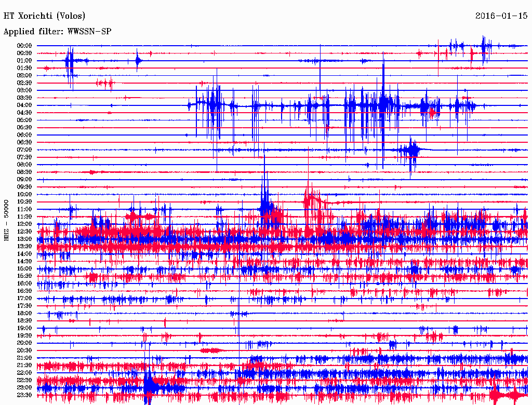
Task: Pick the 04:00 trace time label
Action: pos(24,105)
